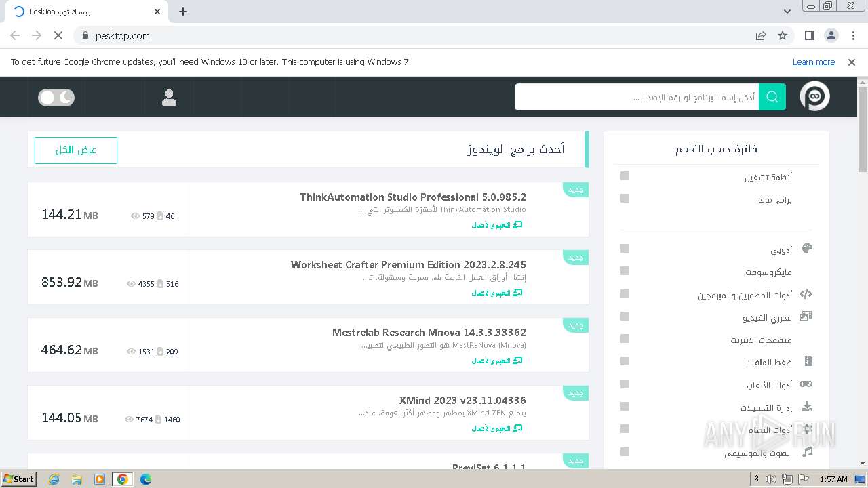Open the Chrome profile avatar
Screen dimensions: 868x488
(x=831, y=35)
